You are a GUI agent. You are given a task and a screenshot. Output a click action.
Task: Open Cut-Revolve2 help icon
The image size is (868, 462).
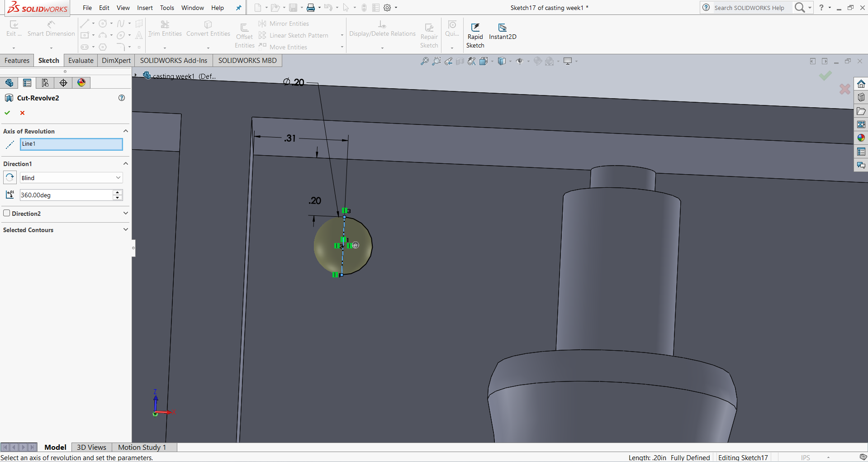pos(122,98)
